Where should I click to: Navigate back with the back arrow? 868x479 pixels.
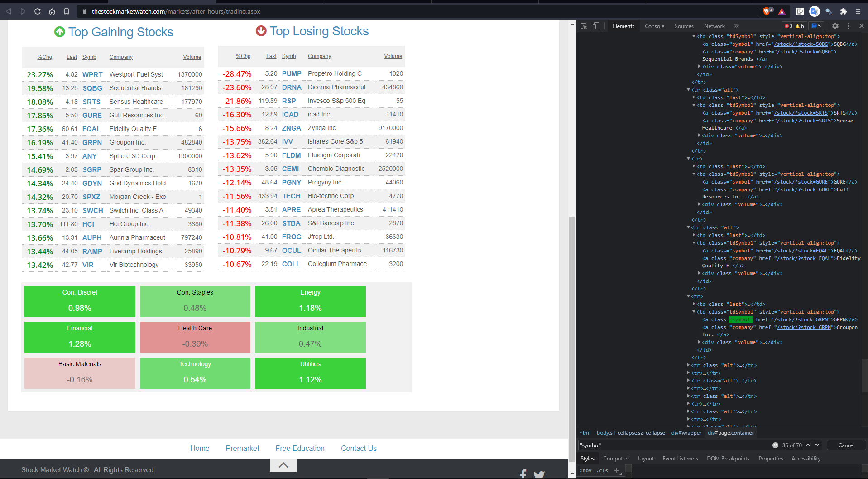pos(9,11)
